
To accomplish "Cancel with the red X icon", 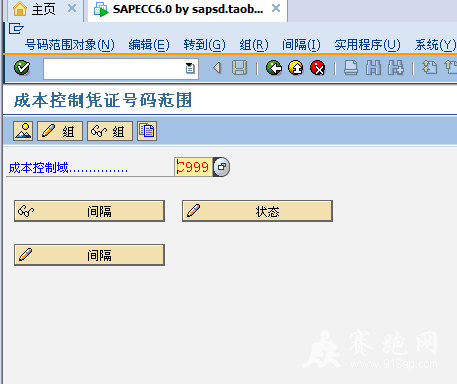I will coord(317,68).
